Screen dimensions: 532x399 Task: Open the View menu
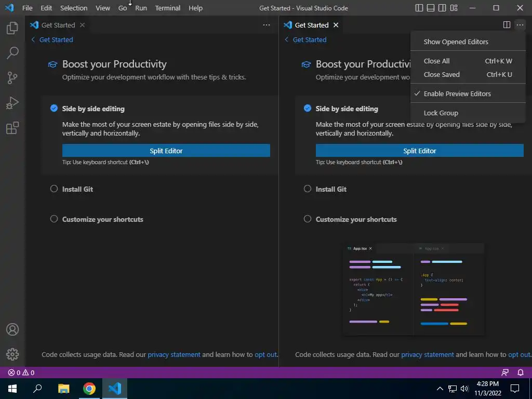click(103, 8)
